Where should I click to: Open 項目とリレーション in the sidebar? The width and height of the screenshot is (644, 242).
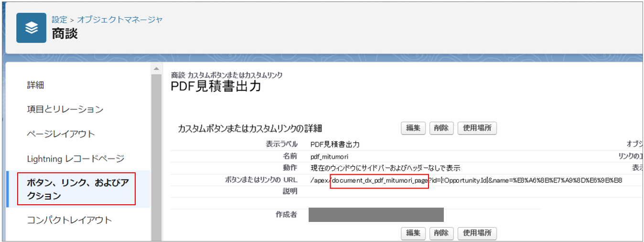tap(65, 109)
